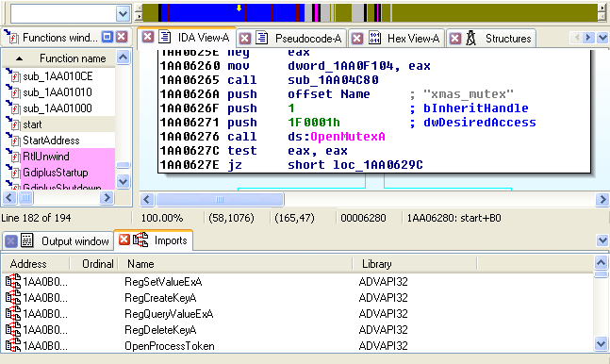Viewport: 610px width, 364px height.
Task: Float the Functions window panel
Action: (107, 37)
